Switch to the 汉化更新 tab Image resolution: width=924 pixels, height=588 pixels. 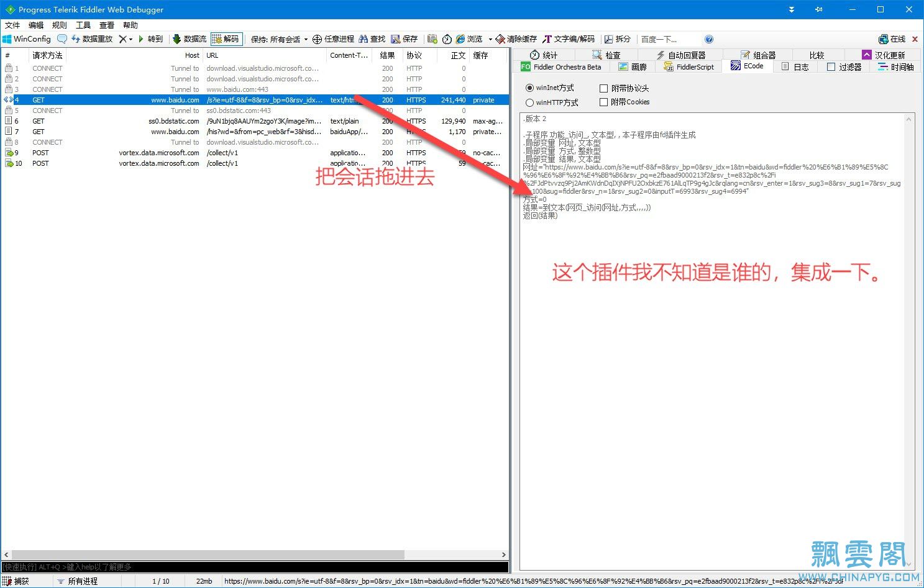click(x=884, y=55)
